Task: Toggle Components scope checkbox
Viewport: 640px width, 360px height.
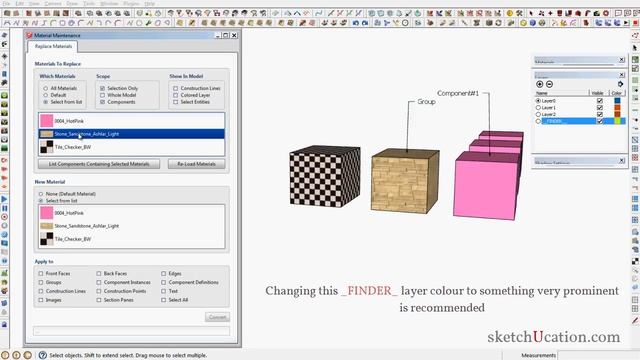Action: (102, 102)
